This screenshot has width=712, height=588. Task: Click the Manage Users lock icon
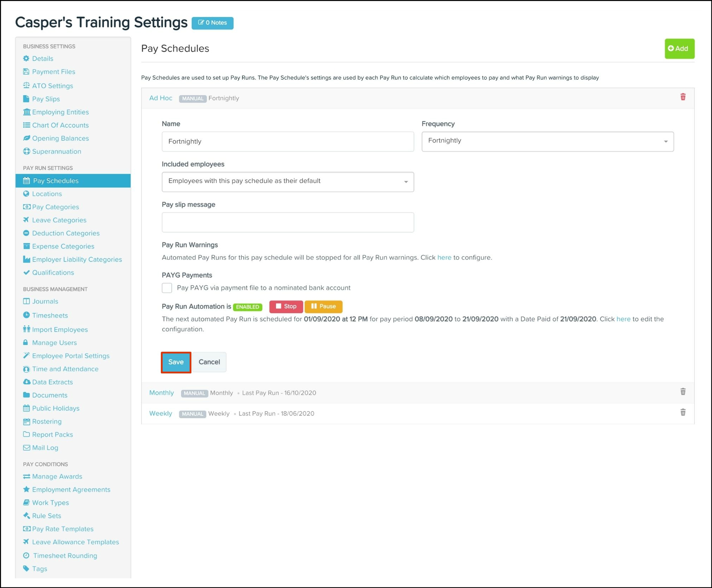click(x=26, y=342)
